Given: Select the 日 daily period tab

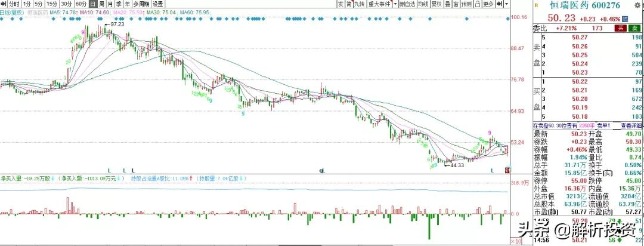Looking at the screenshot, I should coord(92,4).
